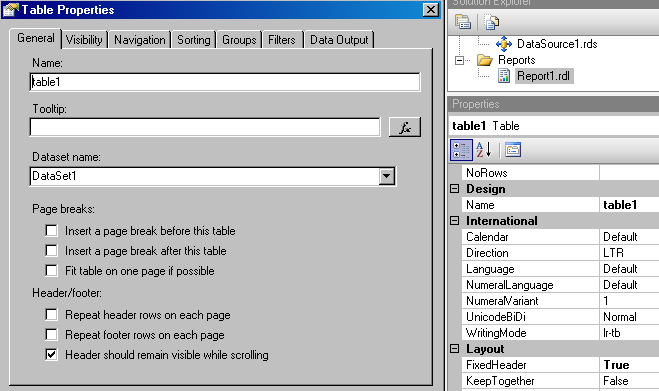Screen dimensions: 659x391
Task: Check Repeat footer rows on each page
Action: 51,335
